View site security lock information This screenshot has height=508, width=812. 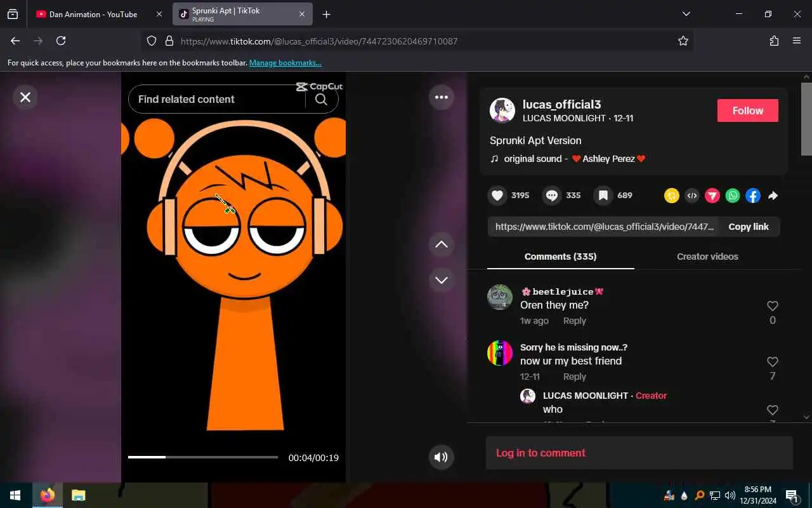[169, 41]
